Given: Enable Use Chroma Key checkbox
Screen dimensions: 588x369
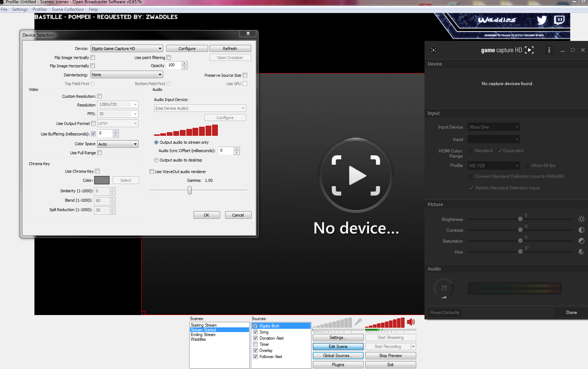Looking at the screenshot, I should tap(98, 171).
